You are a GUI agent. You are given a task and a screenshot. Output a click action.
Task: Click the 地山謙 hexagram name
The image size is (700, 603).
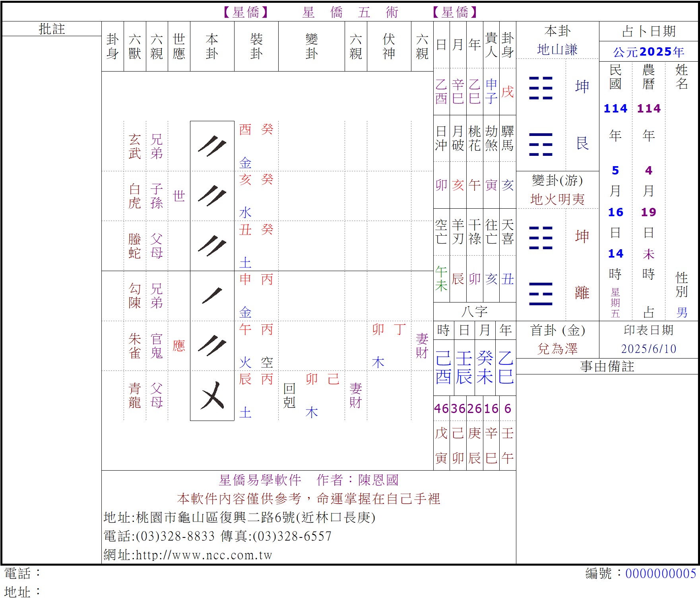557,50
